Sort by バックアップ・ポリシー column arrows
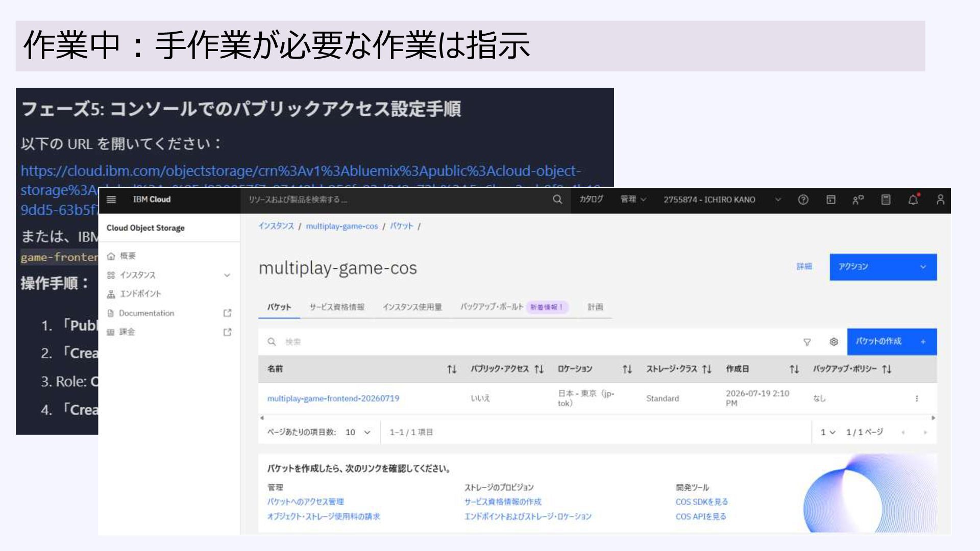 point(887,369)
